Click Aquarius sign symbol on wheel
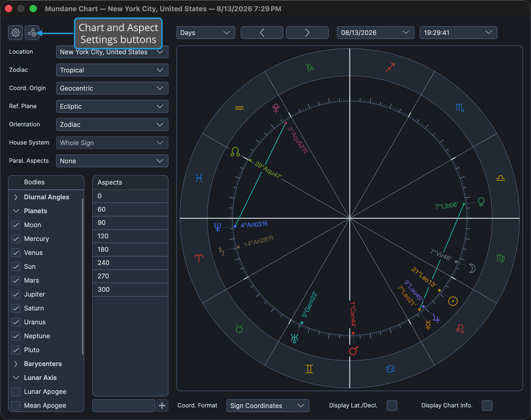531x420 pixels. pyautogui.click(x=239, y=108)
